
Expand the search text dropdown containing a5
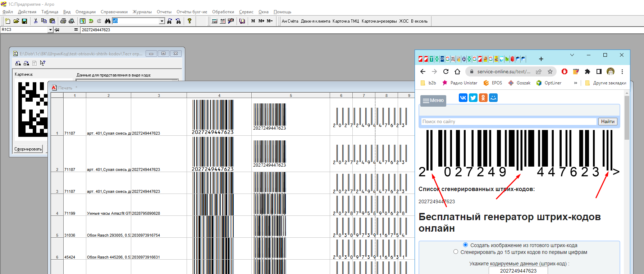click(x=162, y=21)
